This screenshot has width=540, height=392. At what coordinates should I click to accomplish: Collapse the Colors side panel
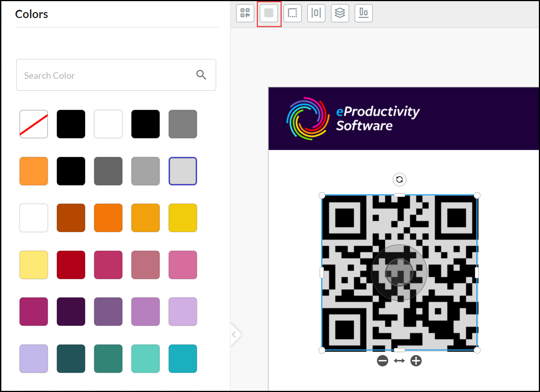click(x=234, y=334)
